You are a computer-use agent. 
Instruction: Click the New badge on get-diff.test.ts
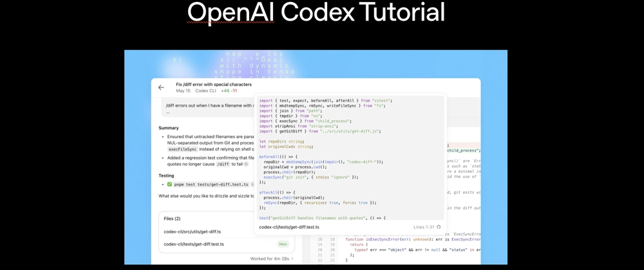(x=283, y=244)
